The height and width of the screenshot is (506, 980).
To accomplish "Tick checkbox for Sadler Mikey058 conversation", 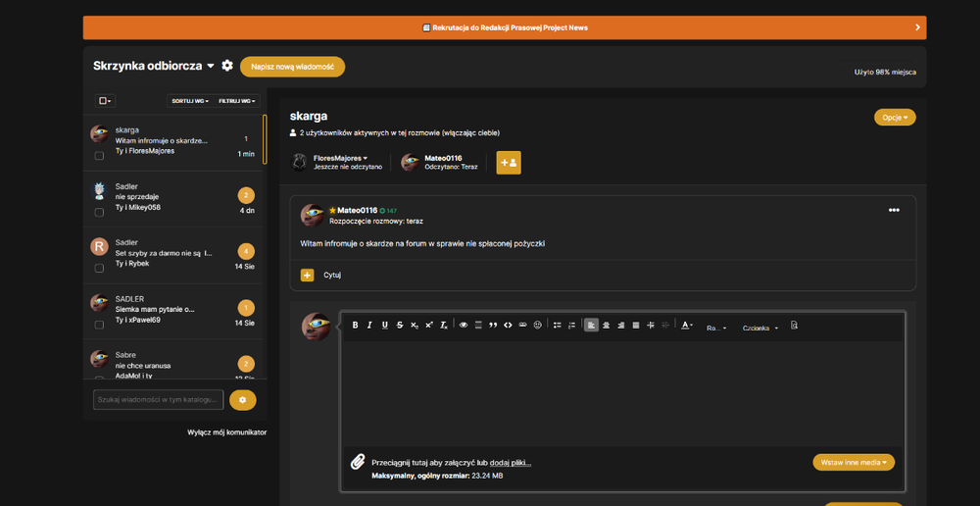I will coord(99,212).
